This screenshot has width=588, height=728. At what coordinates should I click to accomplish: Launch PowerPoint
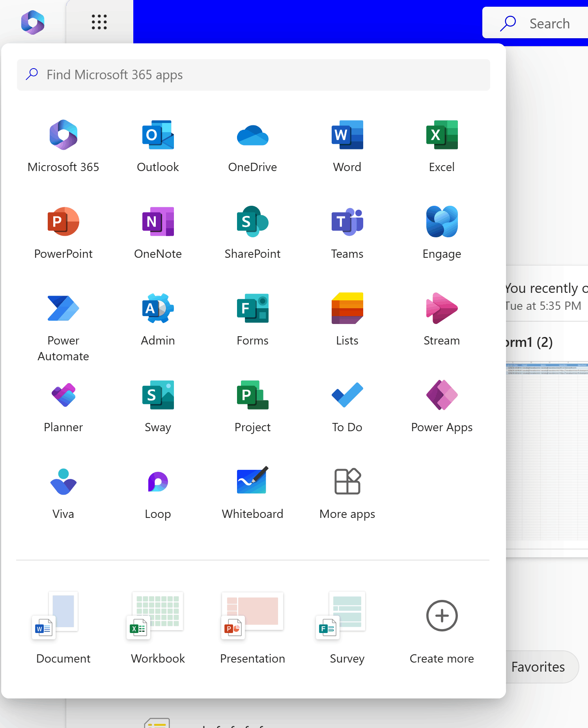(x=63, y=233)
